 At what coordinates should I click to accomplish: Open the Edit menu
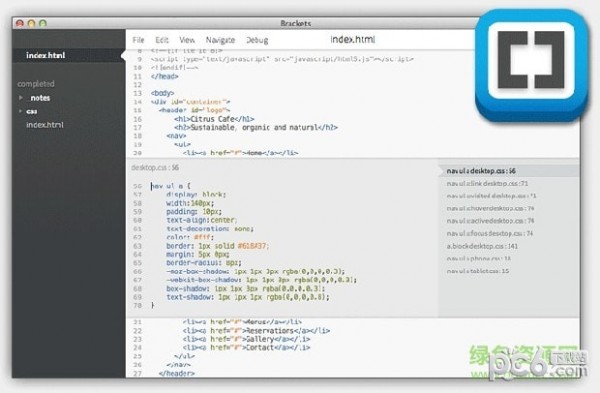tap(162, 40)
